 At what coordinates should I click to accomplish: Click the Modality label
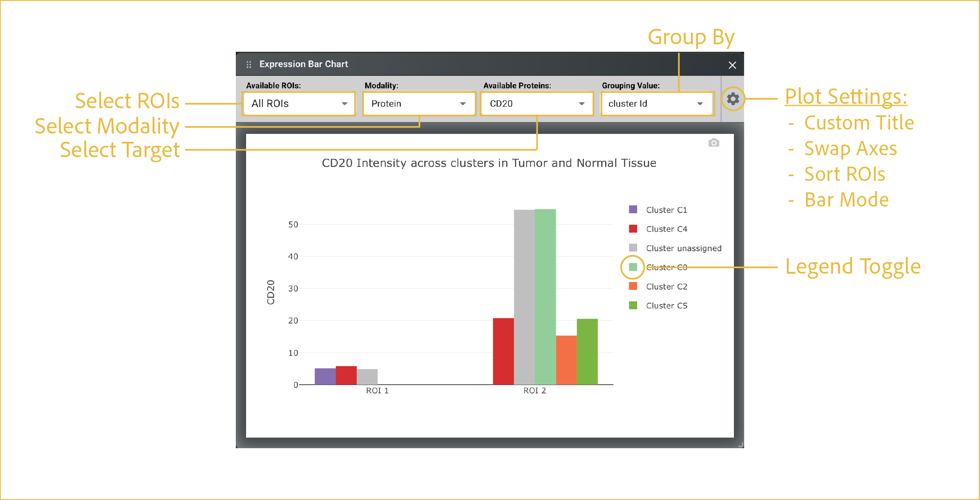382,85
